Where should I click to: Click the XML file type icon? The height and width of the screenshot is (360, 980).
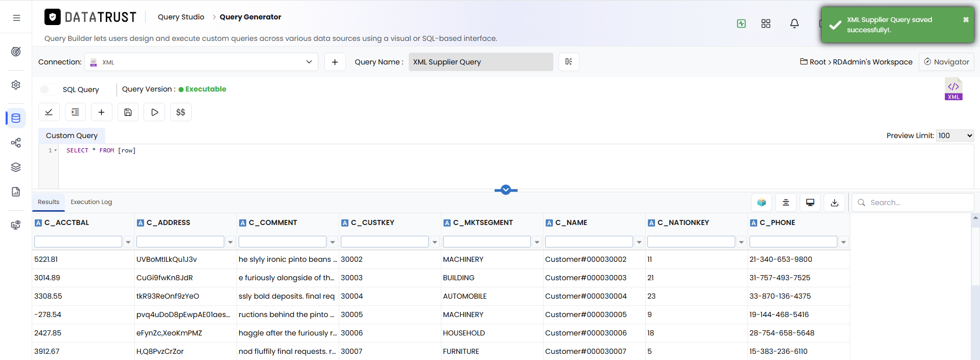(953, 89)
